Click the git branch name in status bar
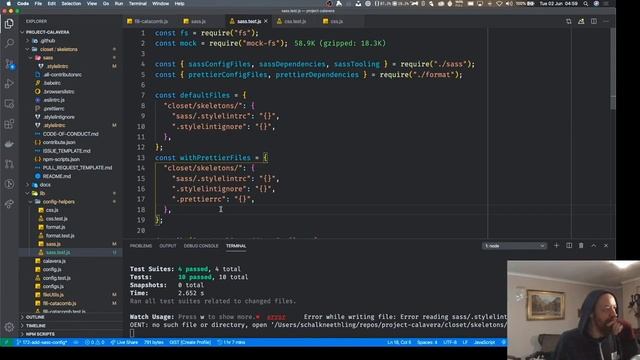The width and height of the screenshot is (640, 360). (x=42, y=342)
